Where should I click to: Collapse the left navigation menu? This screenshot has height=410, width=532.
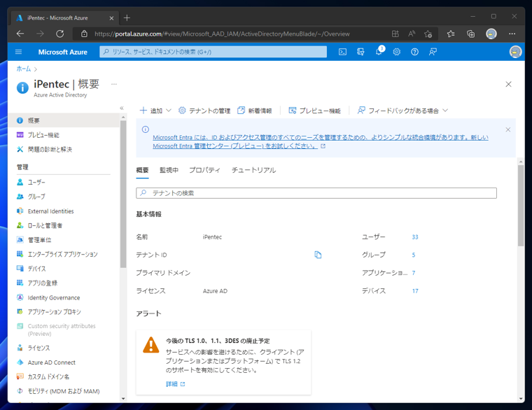click(x=122, y=108)
